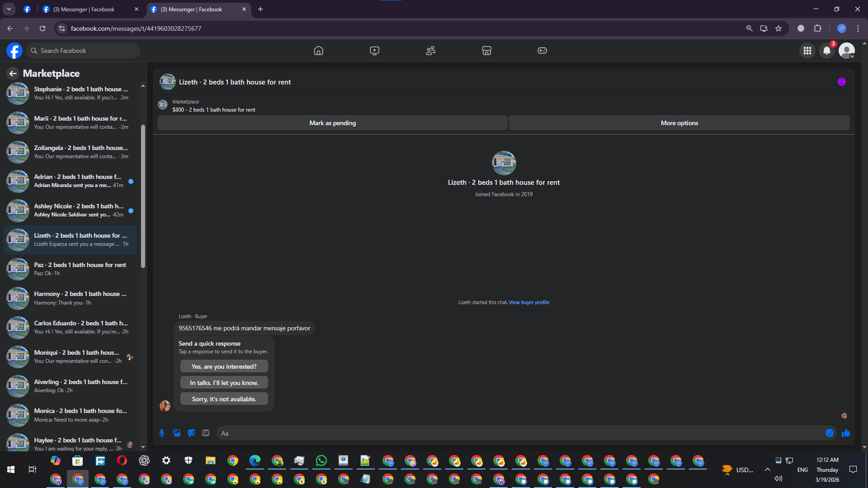Open the GIF picker icon
The height and width of the screenshot is (488, 868).
pos(206,433)
